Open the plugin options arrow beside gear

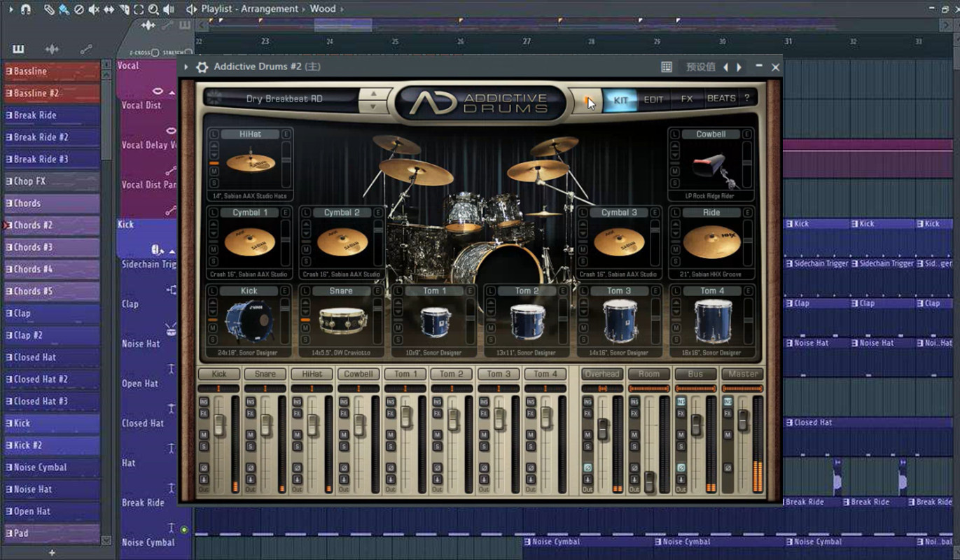(186, 67)
